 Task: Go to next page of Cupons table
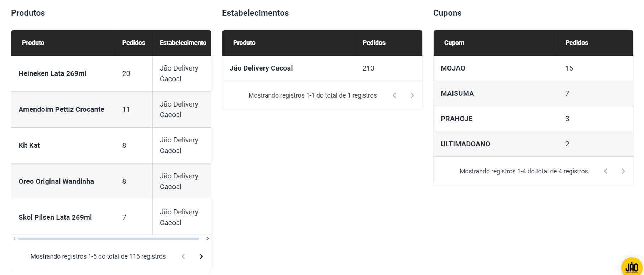pyautogui.click(x=623, y=171)
